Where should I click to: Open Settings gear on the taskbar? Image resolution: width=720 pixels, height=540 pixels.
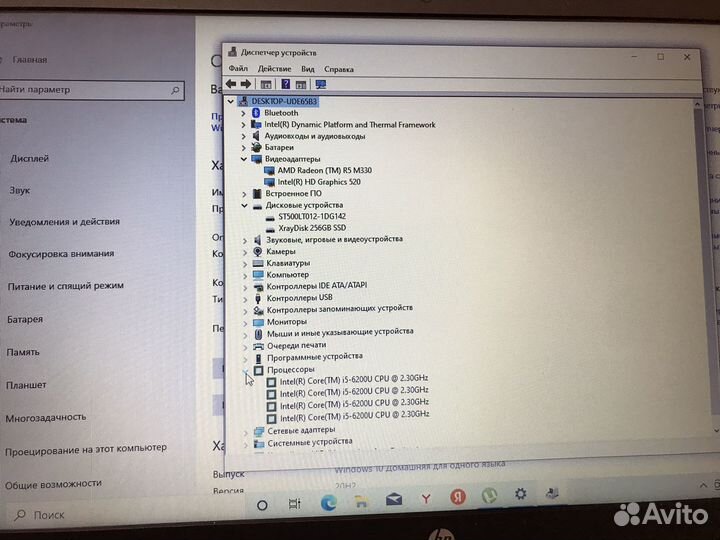[x=521, y=494]
